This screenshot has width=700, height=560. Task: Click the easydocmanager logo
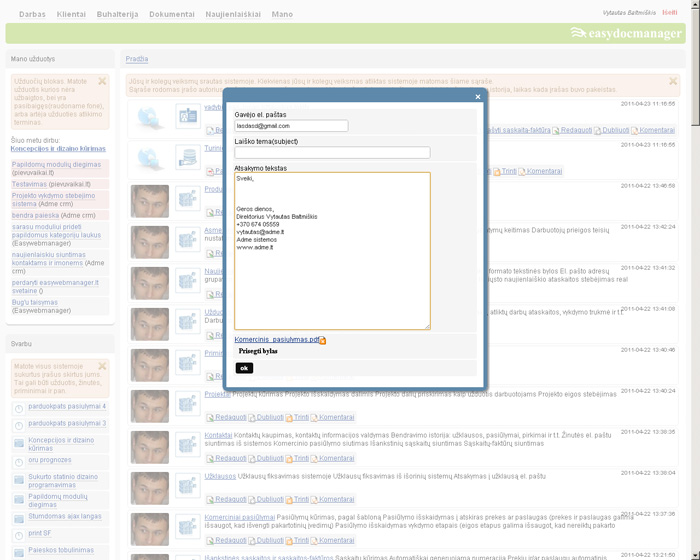click(626, 33)
